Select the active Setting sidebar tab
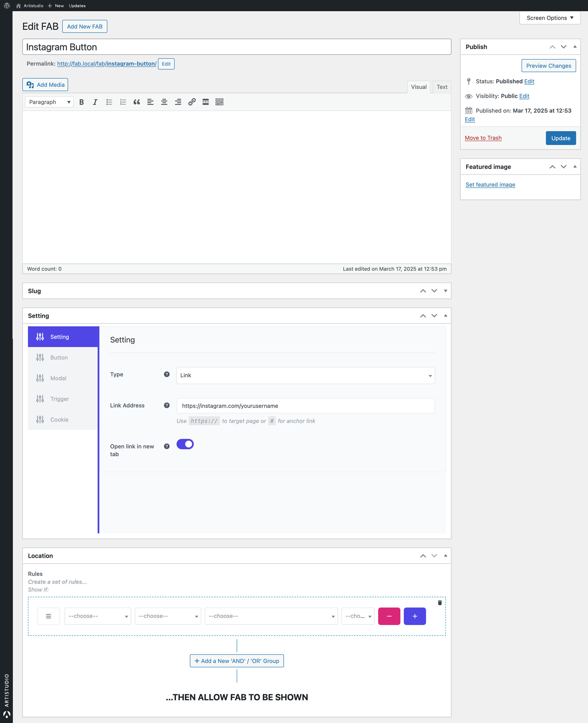 pos(64,337)
